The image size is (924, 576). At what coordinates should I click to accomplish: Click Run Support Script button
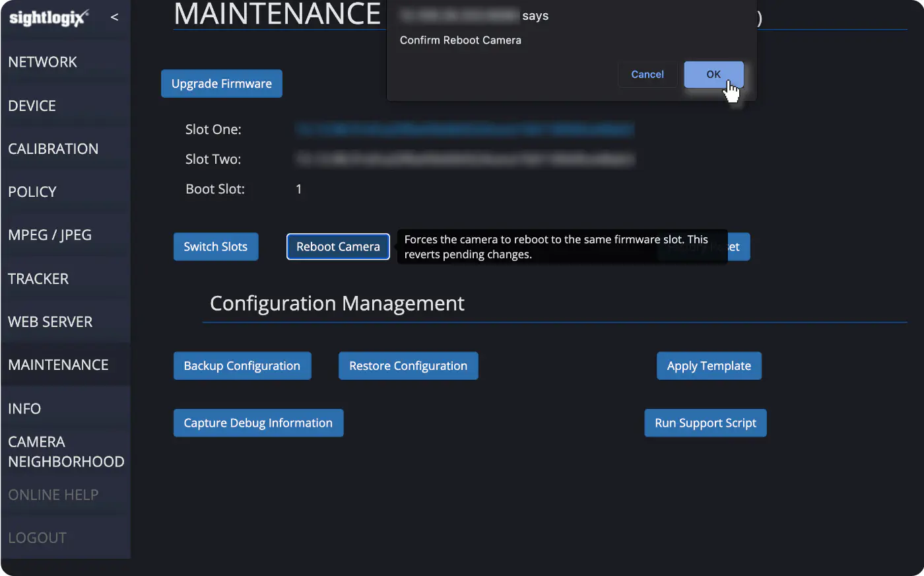click(x=706, y=423)
